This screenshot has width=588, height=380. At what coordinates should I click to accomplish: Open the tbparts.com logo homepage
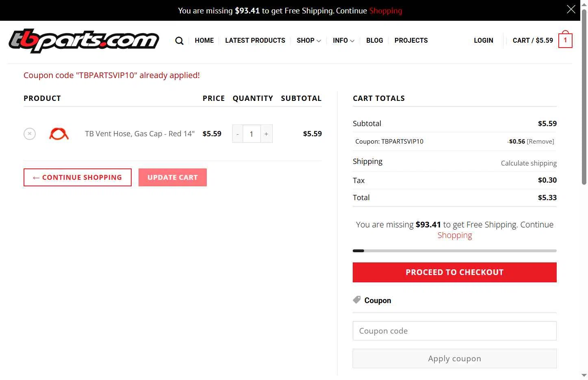[x=84, y=41]
